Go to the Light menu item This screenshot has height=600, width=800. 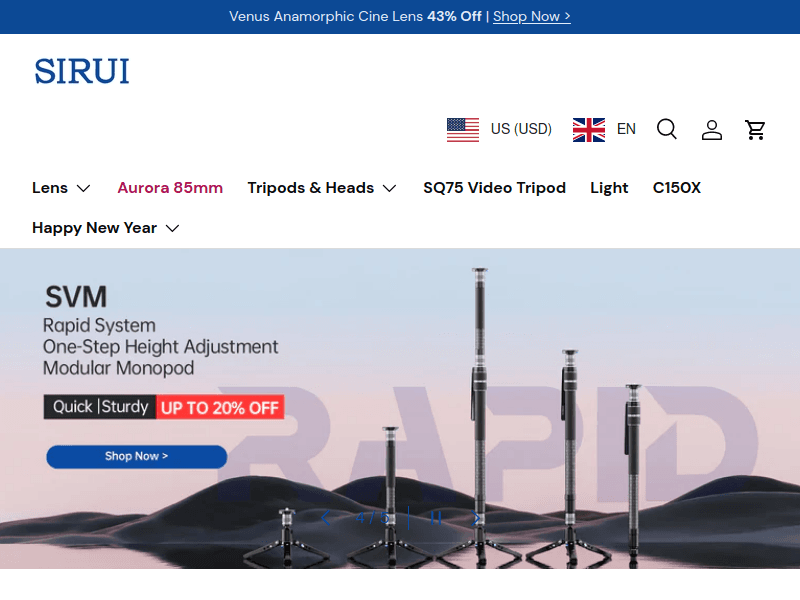(609, 188)
